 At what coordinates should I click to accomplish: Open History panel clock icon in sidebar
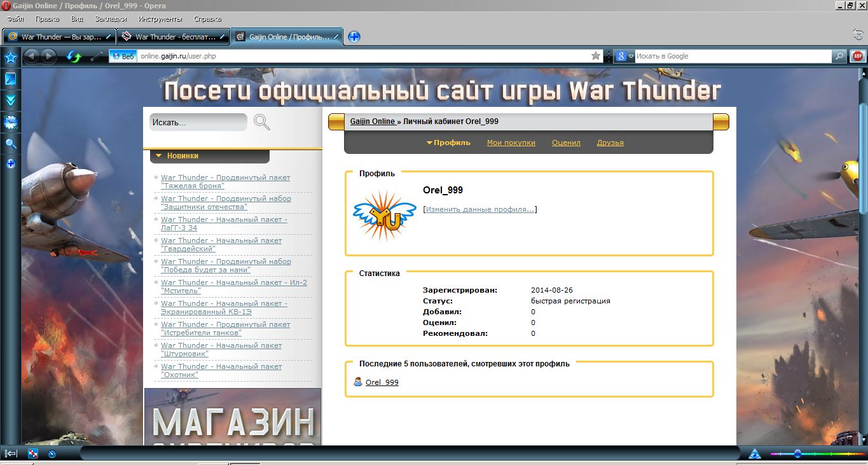click(11, 122)
